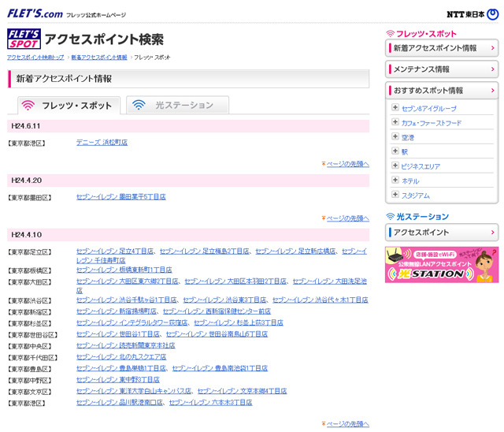Open the ホテル sidebar link
This screenshot has height=432, width=504.
pos(410,181)
